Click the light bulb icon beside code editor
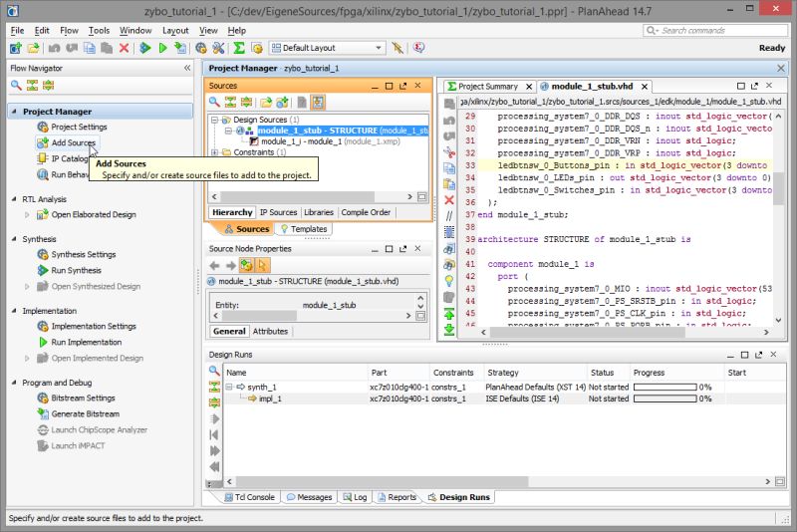The height and width of the screenshot is (532, 797). tap(450, 280)
